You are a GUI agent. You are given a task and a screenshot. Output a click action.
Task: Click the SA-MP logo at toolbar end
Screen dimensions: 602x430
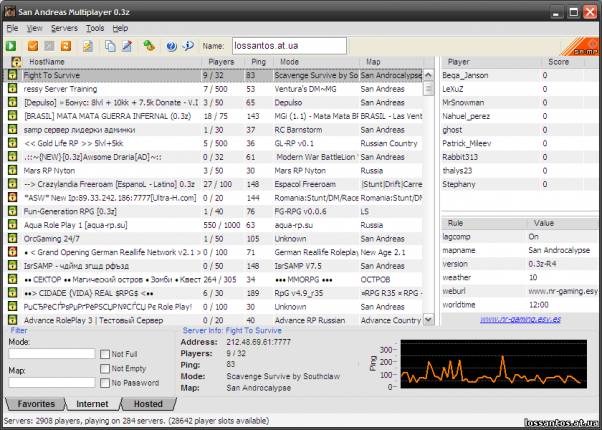[x=581, y=46]
